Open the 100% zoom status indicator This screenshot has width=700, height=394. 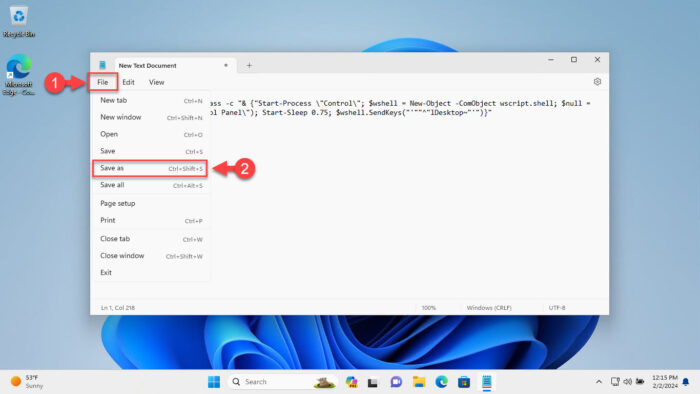(429, 308)
